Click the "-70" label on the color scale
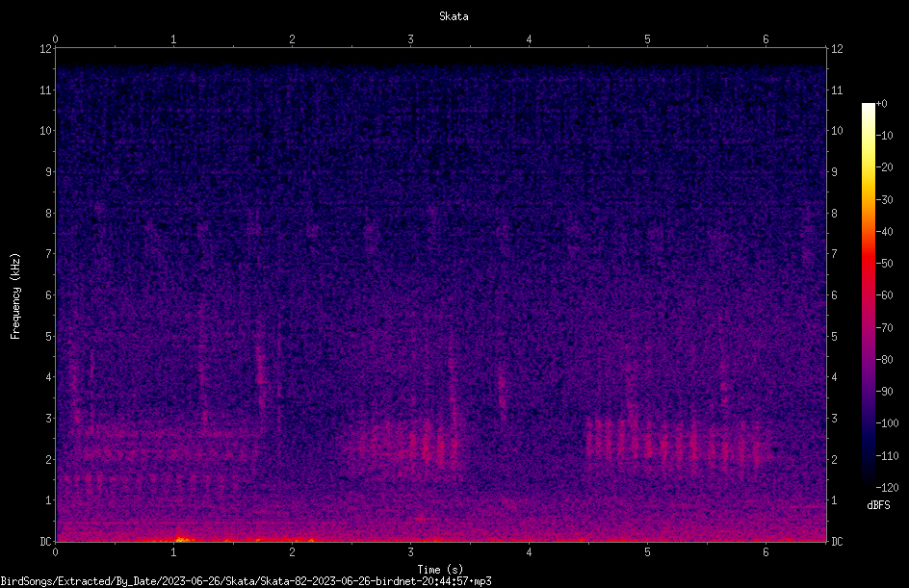 pyautogui.click(x=884, y=328)
